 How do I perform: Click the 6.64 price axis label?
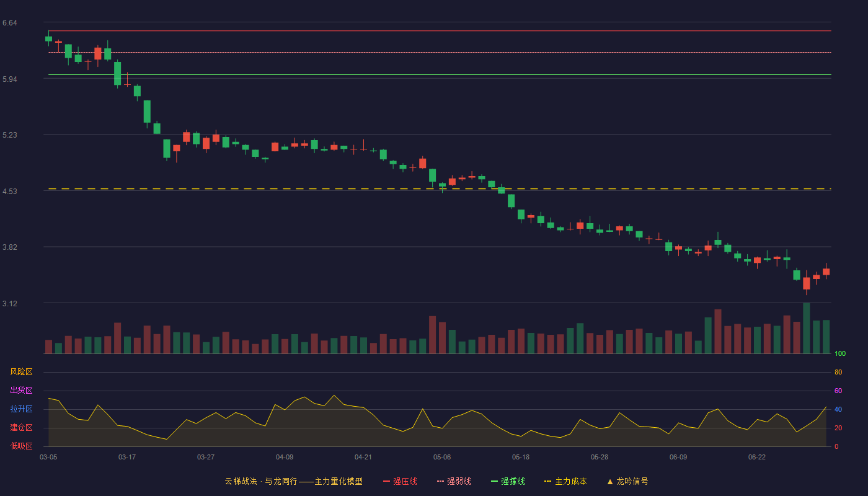[x=10, y=23]
